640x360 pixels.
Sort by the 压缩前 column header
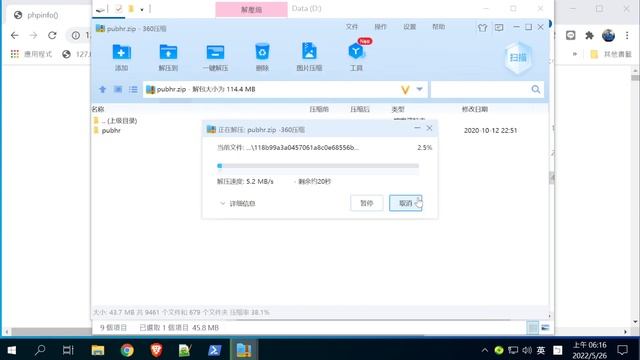point(319,109)
